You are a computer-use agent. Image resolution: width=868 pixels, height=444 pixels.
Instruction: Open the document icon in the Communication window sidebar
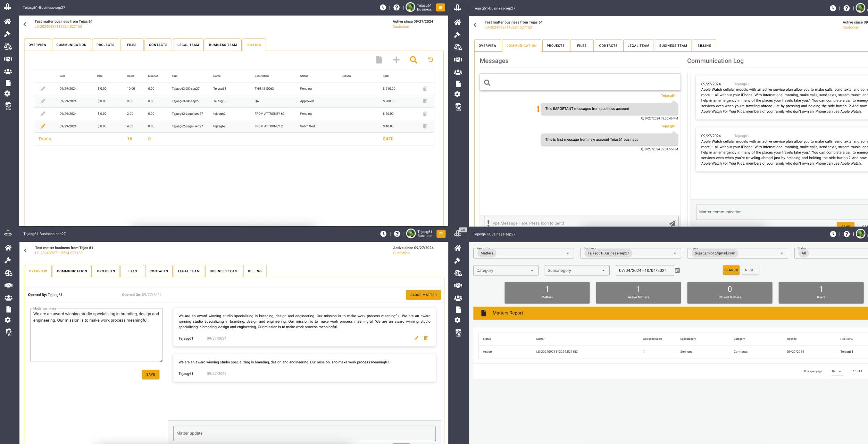[458, 84]
